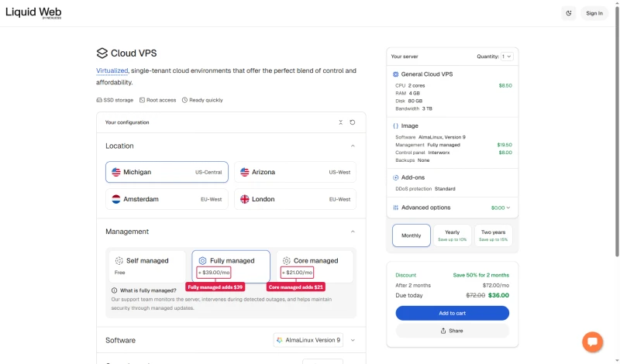Click Add to cart
620x364 pixels.
point(453,313)
